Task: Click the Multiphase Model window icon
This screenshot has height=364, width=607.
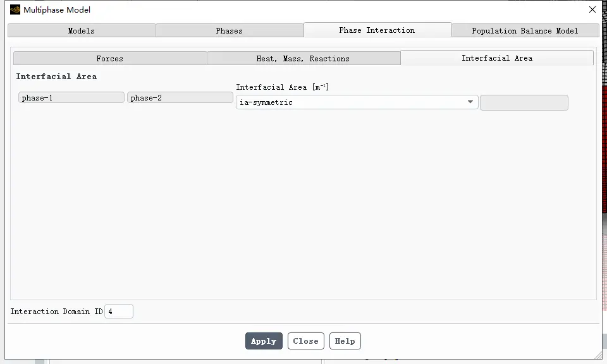Action: [x=15, y=9]
